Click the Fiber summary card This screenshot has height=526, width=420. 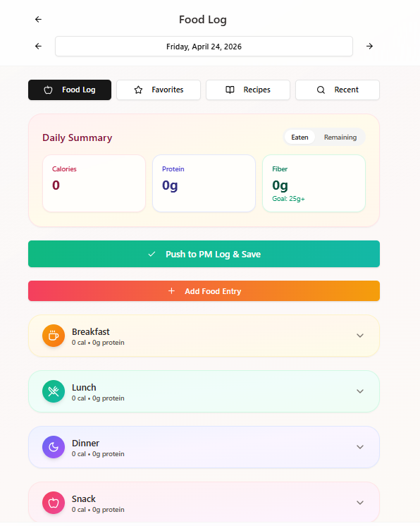point(314,183)
